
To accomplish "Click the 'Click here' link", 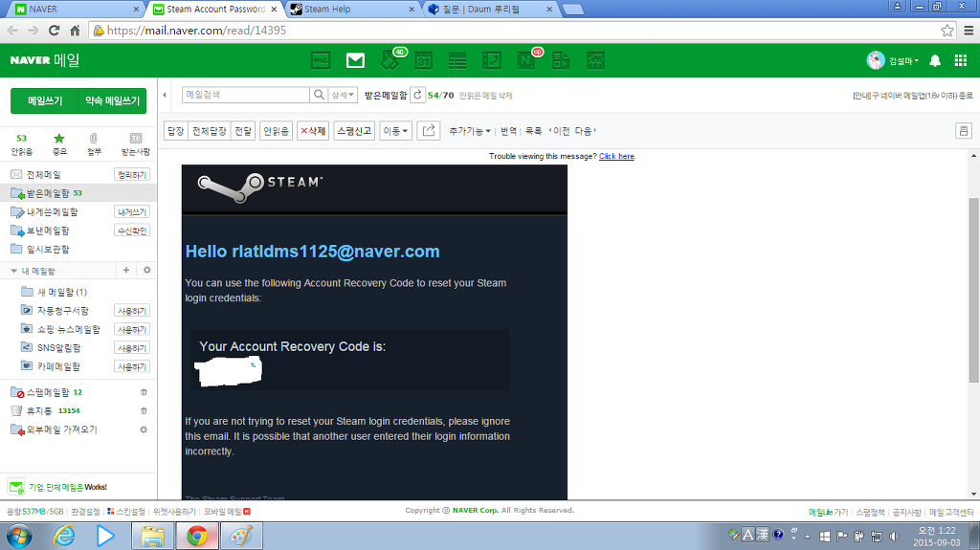I will coord(616,156).
